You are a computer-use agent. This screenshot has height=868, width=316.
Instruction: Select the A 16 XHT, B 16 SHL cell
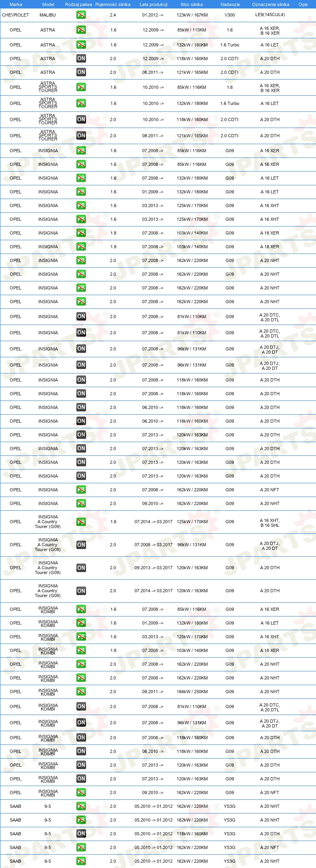pos(270,523)
